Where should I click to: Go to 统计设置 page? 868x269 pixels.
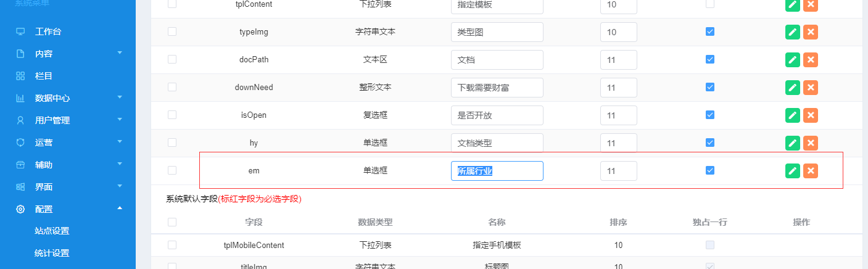pos(52,253)
